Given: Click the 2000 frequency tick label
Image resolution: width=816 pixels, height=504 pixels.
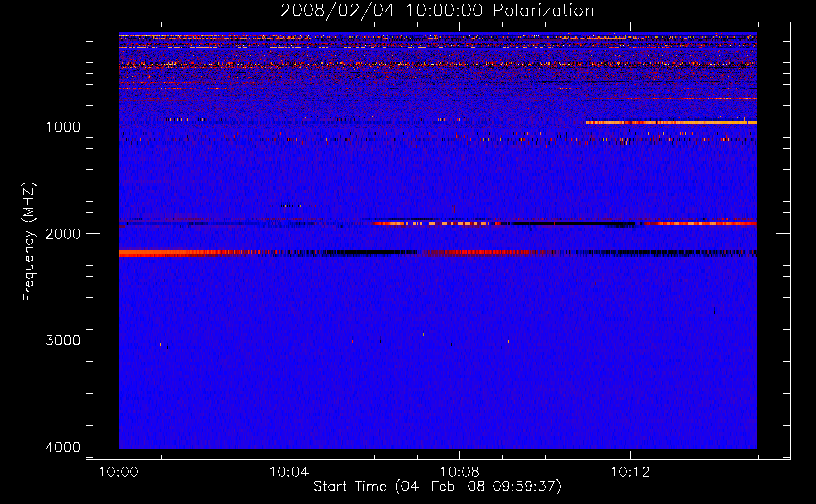Looking at the screenshot, I should pos(63,233).
